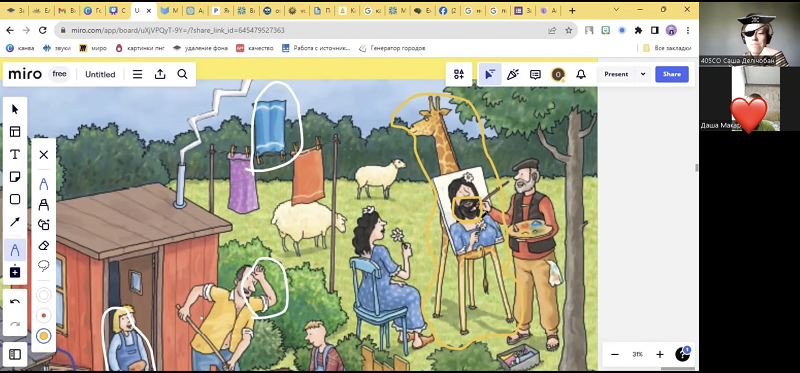Select the Lasso tool in pen panel

point(44,266)
